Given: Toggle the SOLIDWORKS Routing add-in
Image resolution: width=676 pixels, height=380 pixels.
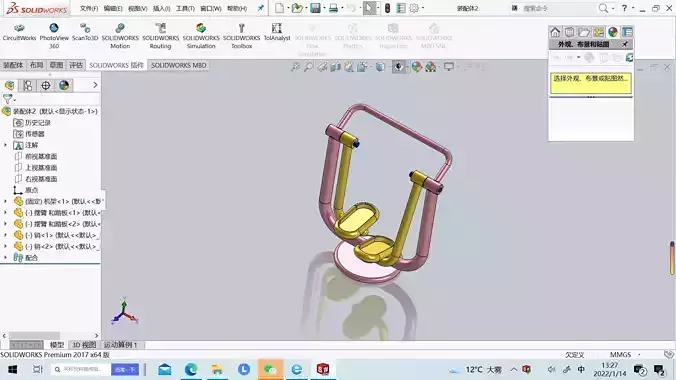Looking at the screenshot, I should click(x=160, y=36).
